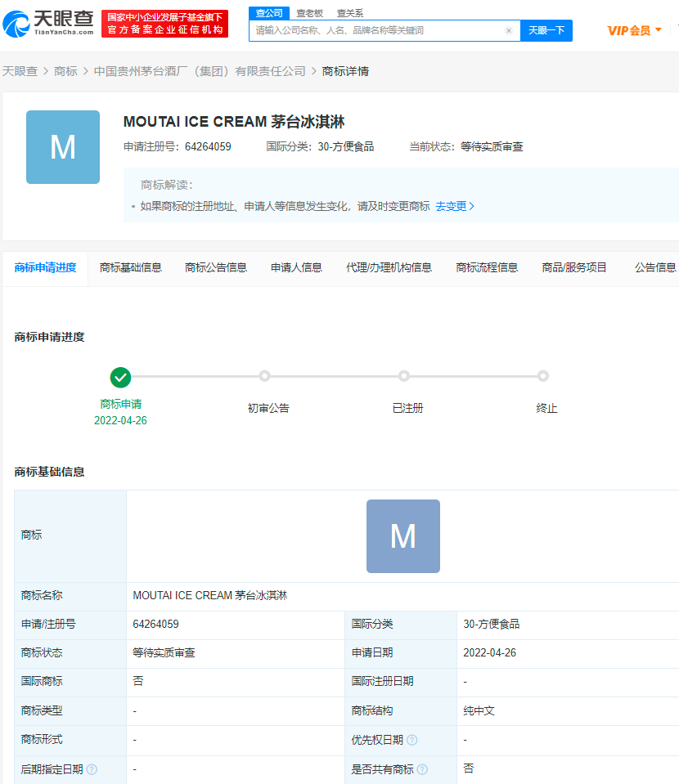The height and width of the screenshot is (784, 679).
Task: Click the arrow icon after 去变更
Action: coord(471,206)
